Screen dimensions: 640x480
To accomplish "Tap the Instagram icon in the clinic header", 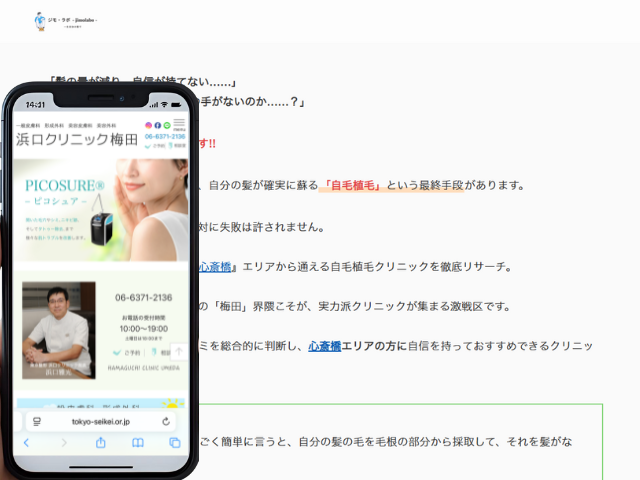I will pos(149,125).
